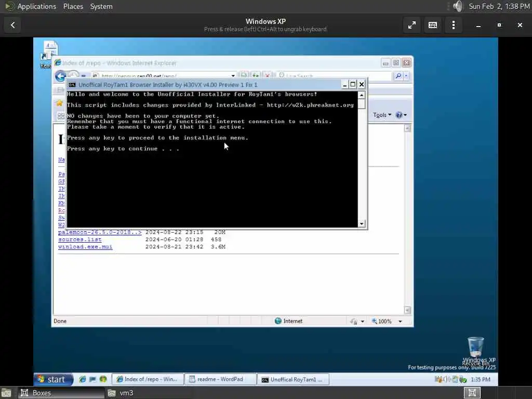
Task: Click the IE Refresh button
Action: pyautogui.click(x=256, y=75)
